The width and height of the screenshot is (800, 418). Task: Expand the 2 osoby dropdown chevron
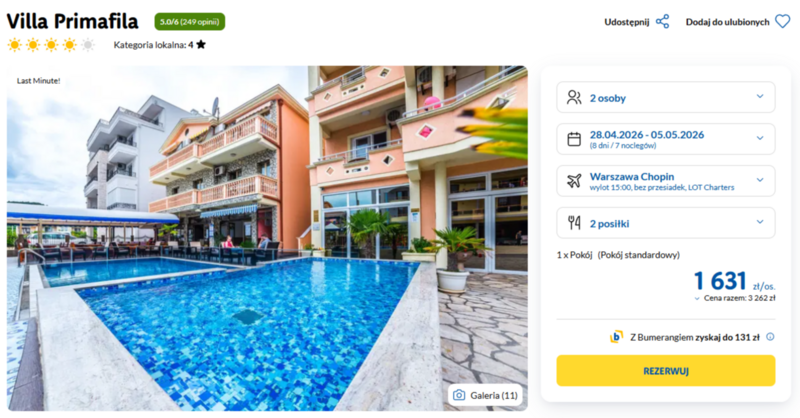tap(760, 96)
